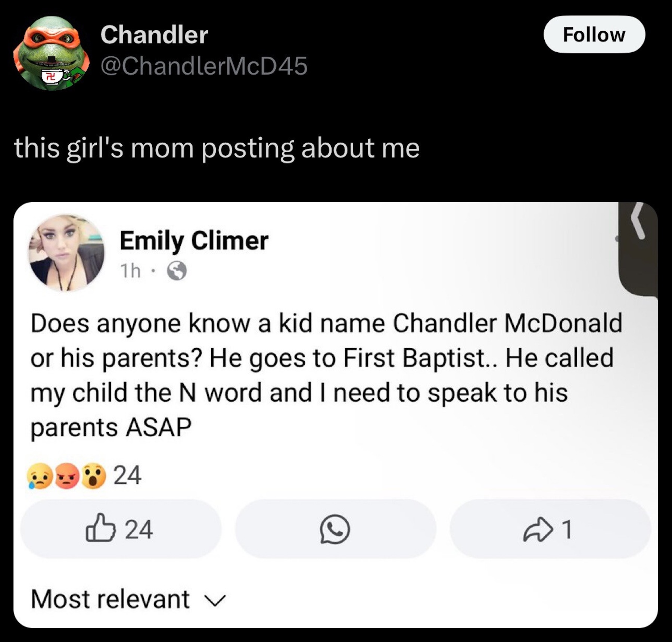Screen dimensions: 672x642
Task: Click the angry red reaction emoji
Action: coord(67,476)
